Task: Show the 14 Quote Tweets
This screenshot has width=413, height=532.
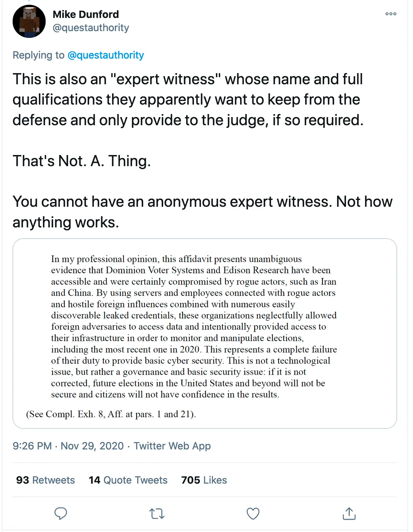Action: pyautogui.click(x=128, y=480)
